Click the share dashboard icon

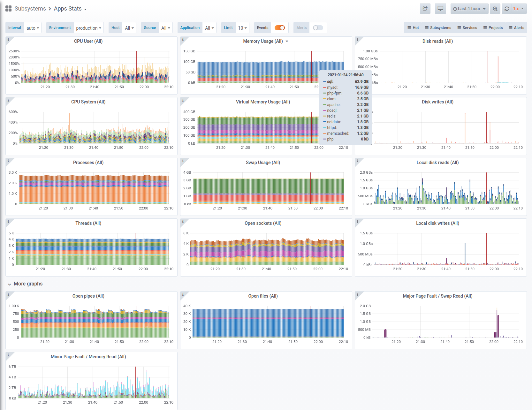coord(425,9)
